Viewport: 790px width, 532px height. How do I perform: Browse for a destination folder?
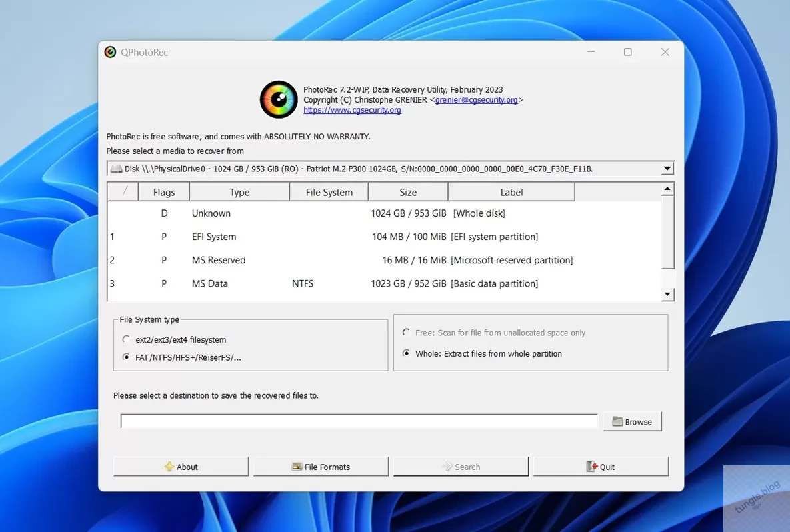pyautogui.click(x=632, y=422)
